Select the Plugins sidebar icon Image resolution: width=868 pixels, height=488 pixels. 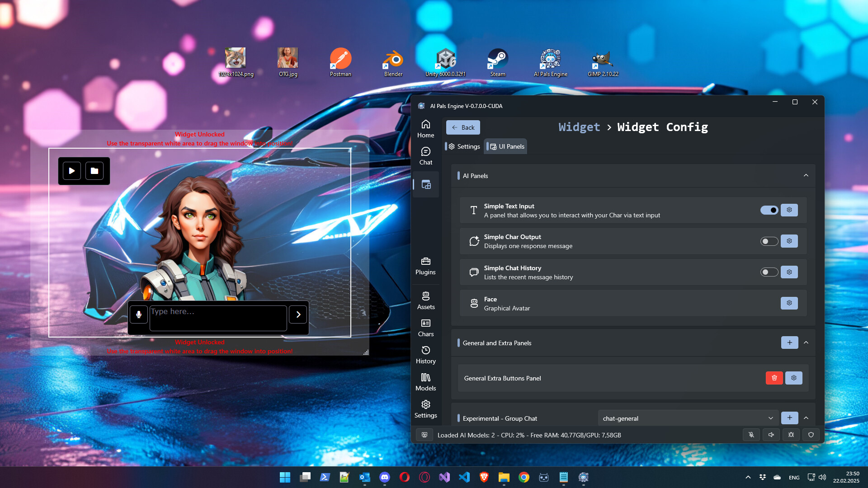coord(425,265)
